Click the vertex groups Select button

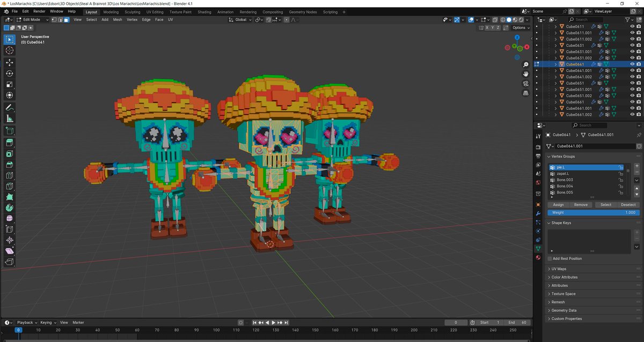[605, 205]
